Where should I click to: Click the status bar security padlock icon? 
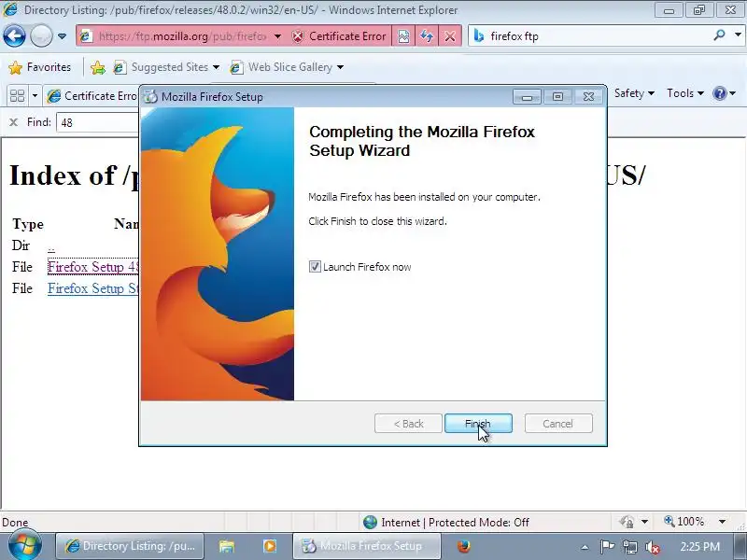pyautogui.click(x=627, y=522)
